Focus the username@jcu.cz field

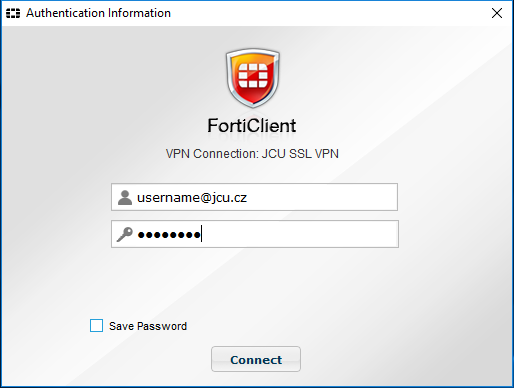coord(254,197)
